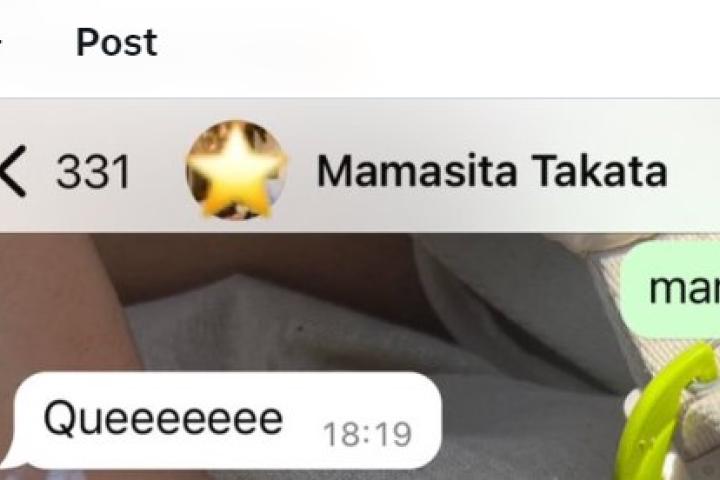Click the word Mamasita in header

pos(417,171)
